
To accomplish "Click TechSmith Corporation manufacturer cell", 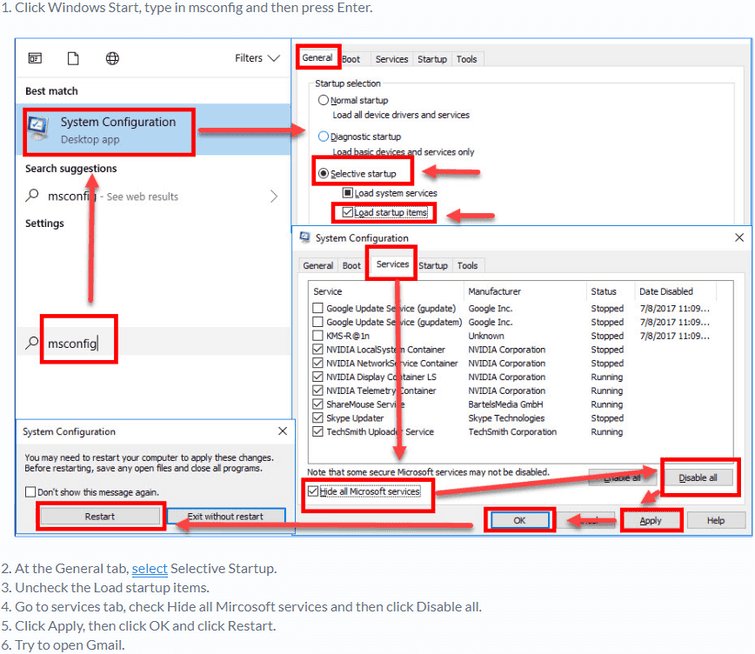I will 512,432.
